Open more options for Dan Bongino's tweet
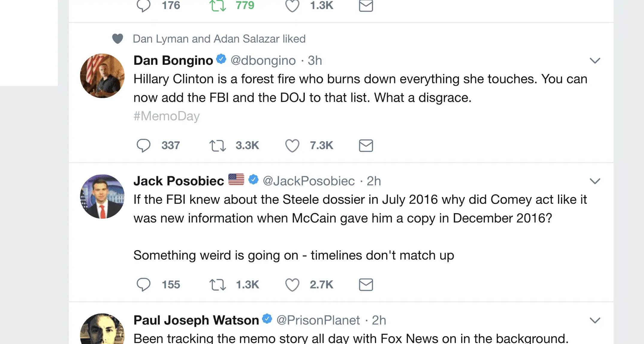 click(595, 61)
